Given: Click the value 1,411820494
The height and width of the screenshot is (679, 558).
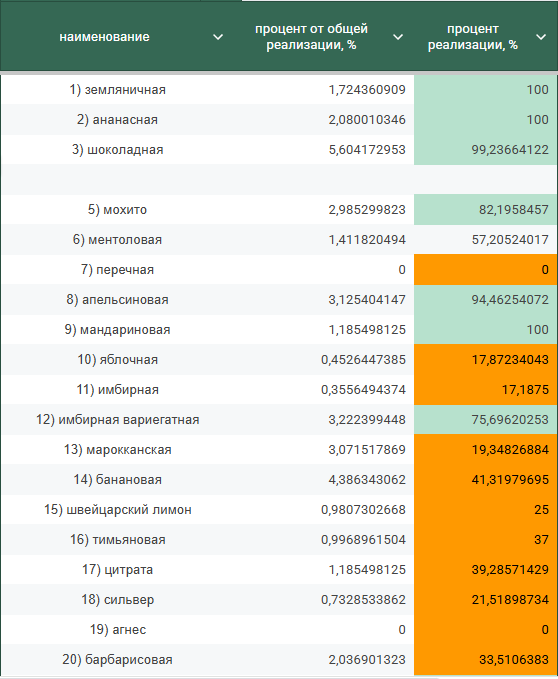Looking at the screenshot, I should pos(367,239).
